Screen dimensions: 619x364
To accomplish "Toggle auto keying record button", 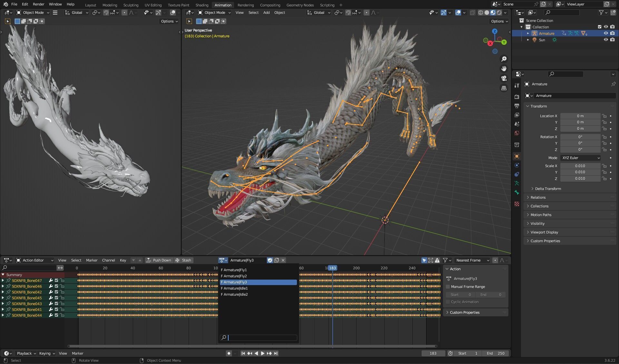I will pos(229,353).
